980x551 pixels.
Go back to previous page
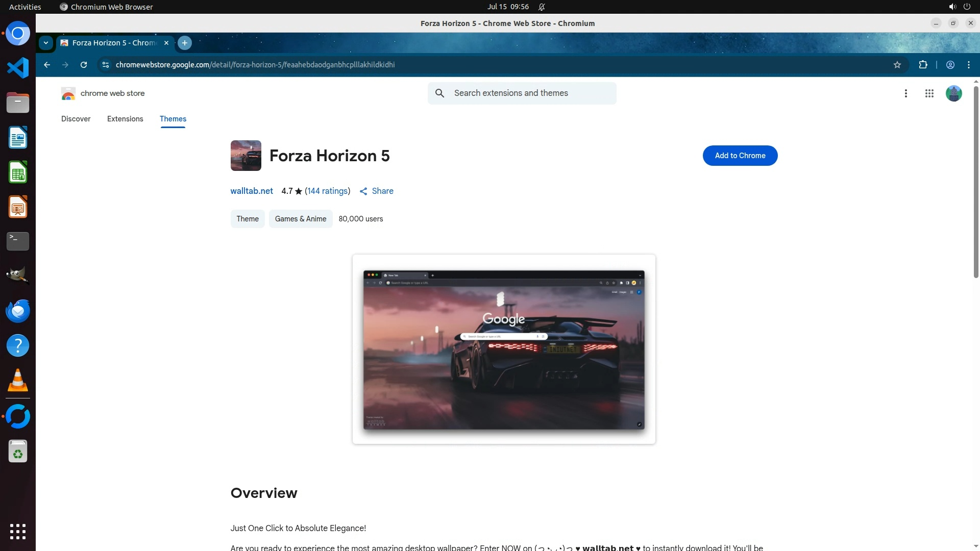[47, 65]
